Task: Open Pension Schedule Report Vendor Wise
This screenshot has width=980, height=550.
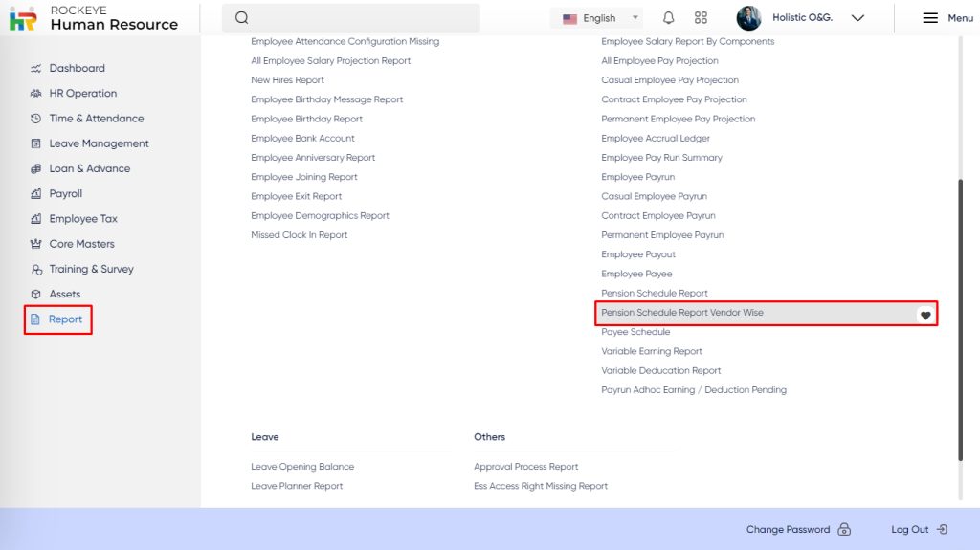Action: 681,313
